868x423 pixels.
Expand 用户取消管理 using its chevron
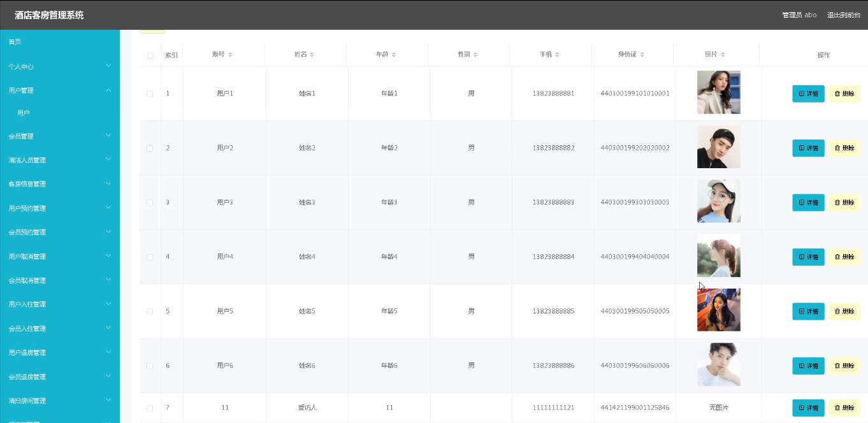pos(108,255)
